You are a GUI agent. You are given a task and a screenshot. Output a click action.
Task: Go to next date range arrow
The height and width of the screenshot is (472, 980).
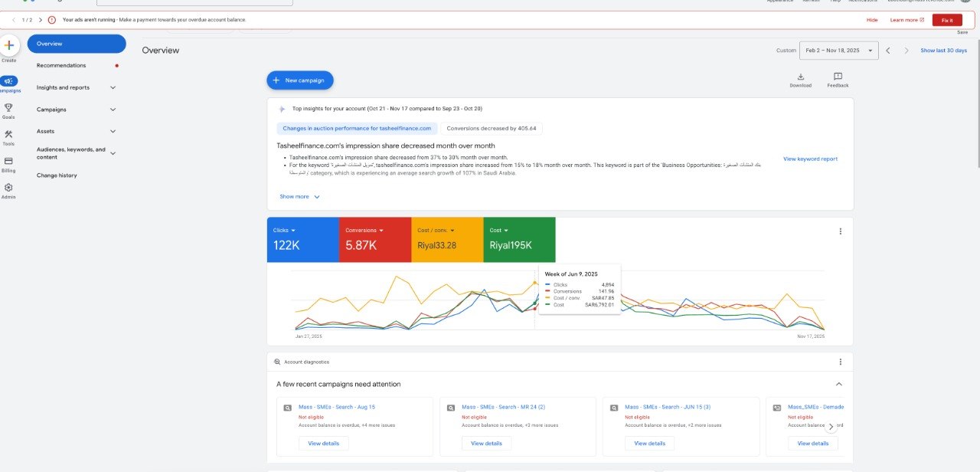tap(906, 51)
